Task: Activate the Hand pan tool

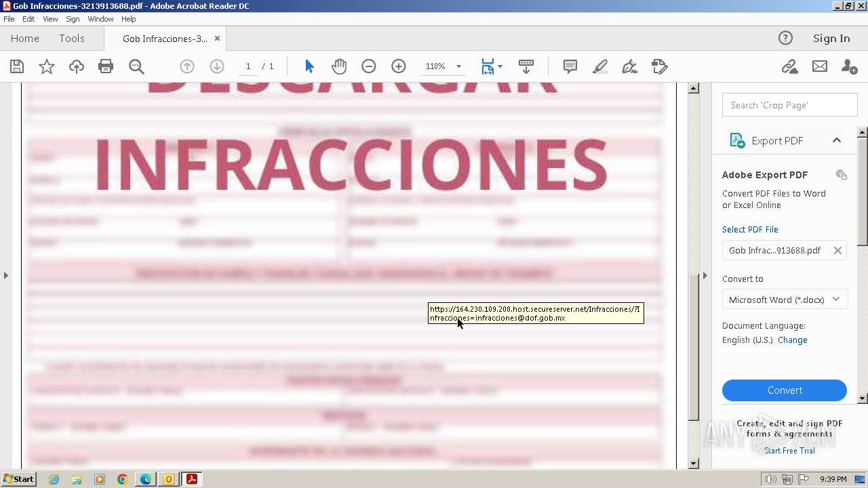Action: tap(339, 66)
